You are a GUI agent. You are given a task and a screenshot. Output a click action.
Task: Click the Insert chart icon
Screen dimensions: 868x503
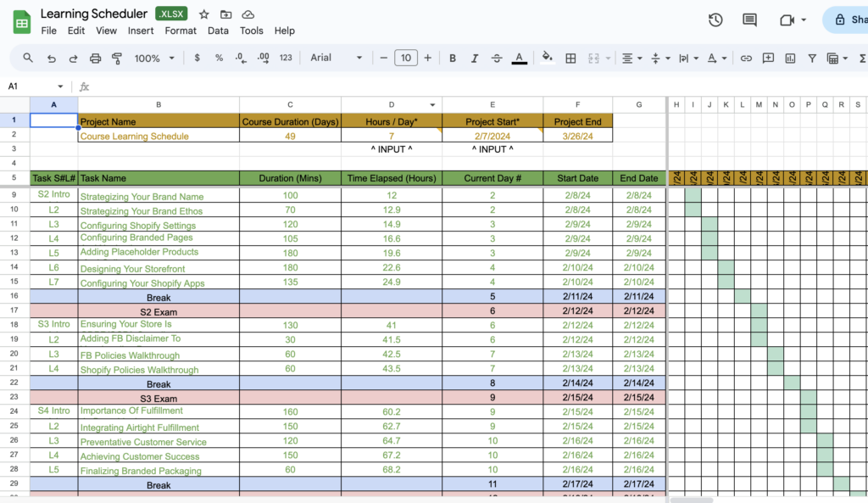(790, 59)
